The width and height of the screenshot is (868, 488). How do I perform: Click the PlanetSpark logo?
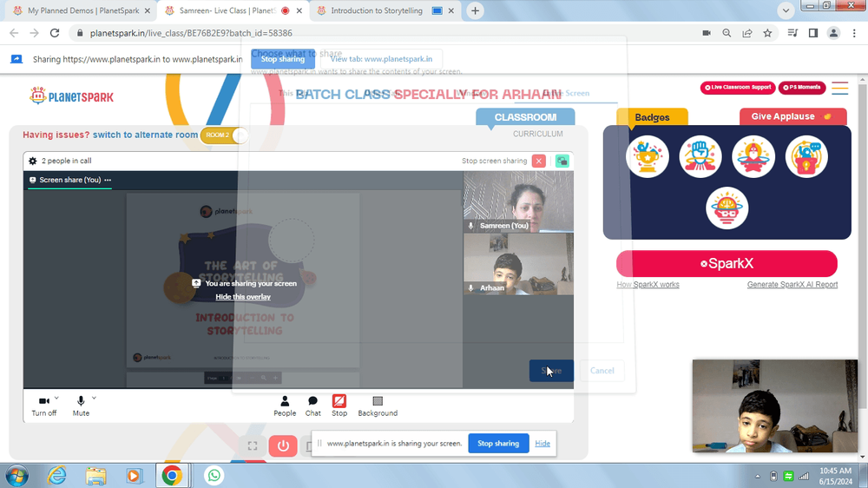pos(71,96)
